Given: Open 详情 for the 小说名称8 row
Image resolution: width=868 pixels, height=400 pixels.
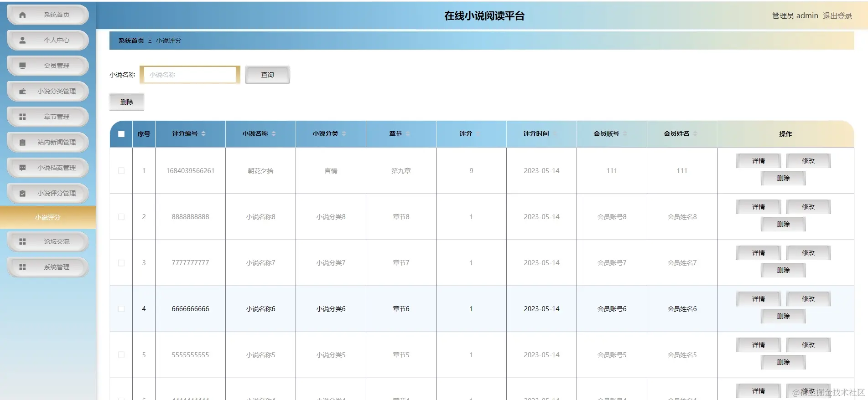Looking at the screenshot, I should point(759,207).
